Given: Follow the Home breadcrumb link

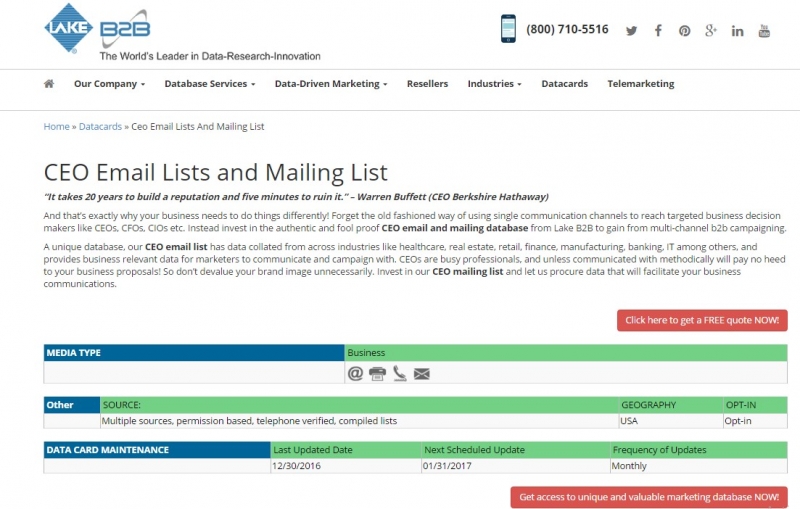Looking at the screenshot, I should [x=56, y=126].
